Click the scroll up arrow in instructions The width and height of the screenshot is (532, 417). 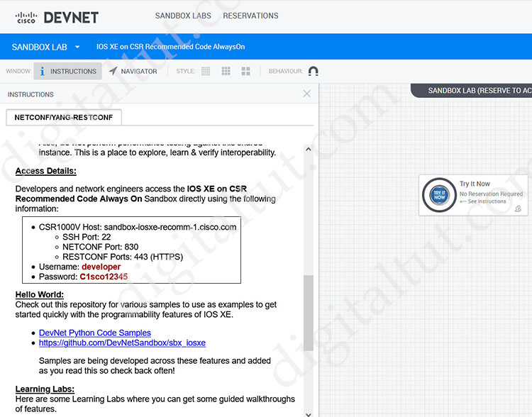(308, 150)
